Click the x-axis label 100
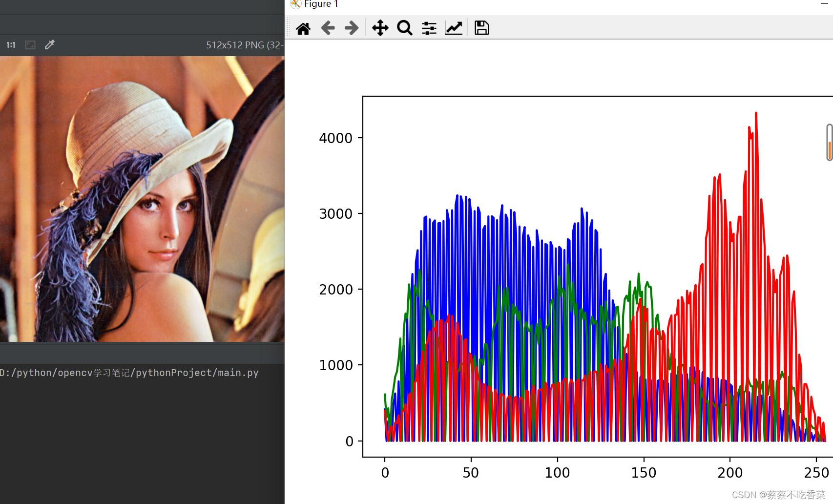Viewport: 833px width, 504px height. (557, 473)
